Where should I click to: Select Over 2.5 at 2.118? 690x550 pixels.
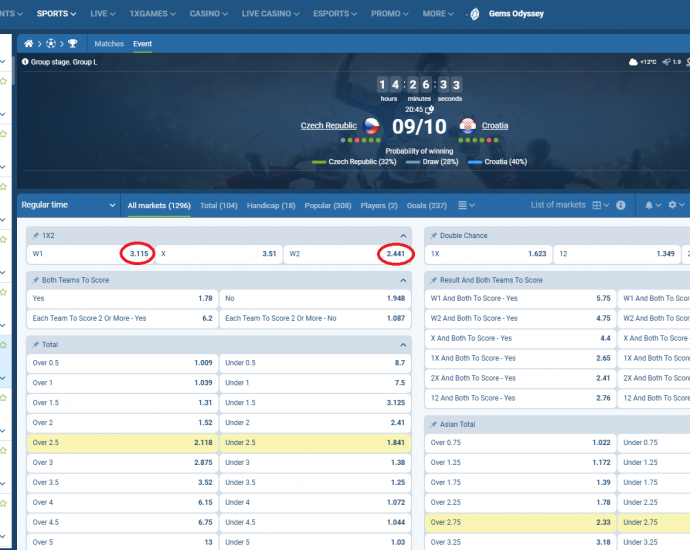point(122,443)
